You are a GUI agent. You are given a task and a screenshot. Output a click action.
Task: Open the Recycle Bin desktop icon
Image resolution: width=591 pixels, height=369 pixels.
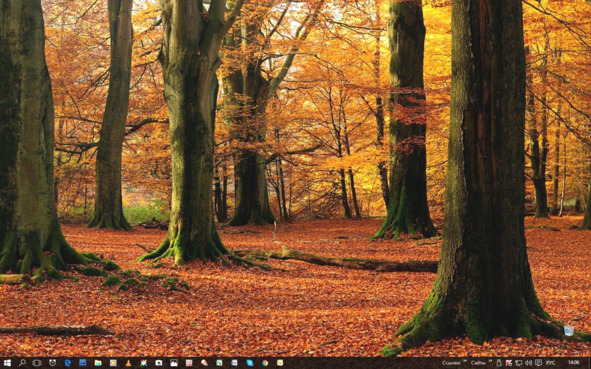click(x=569, y=331)
